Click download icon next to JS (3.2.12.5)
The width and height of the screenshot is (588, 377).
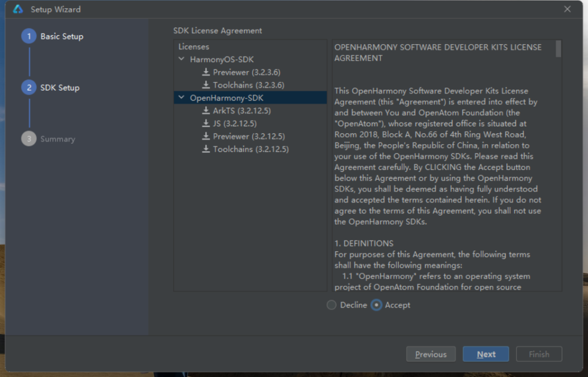[x=206, y=123]
